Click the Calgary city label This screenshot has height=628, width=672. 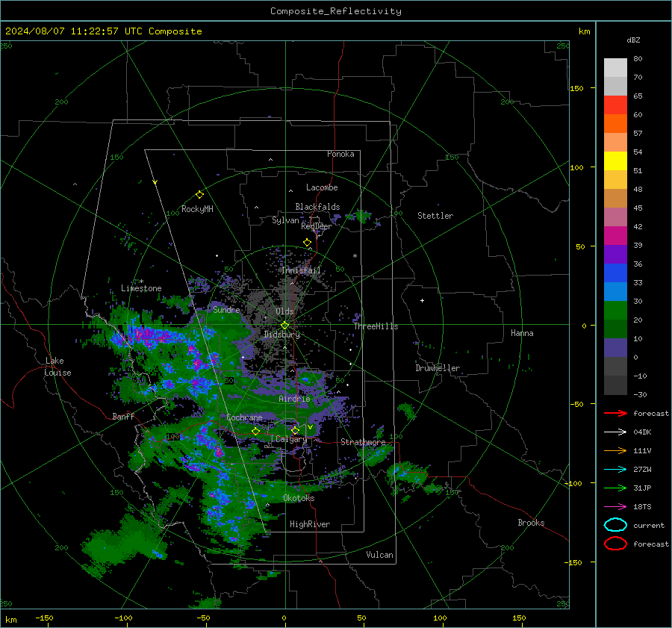pyautogui.click(x=291, y=439)
